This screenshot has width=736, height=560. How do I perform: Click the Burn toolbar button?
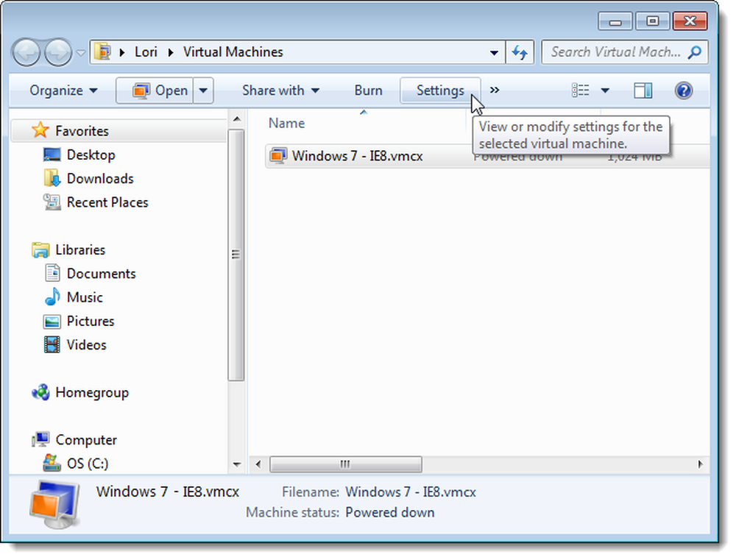pyautogui.click(x=368, y=91)
